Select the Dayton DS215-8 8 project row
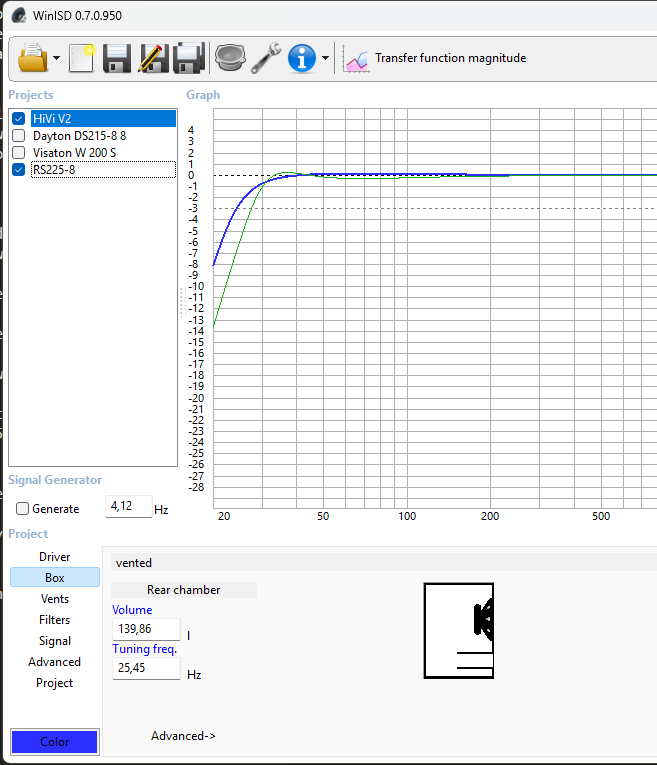This screenshot has width=657, height=765. coord(103,136)
